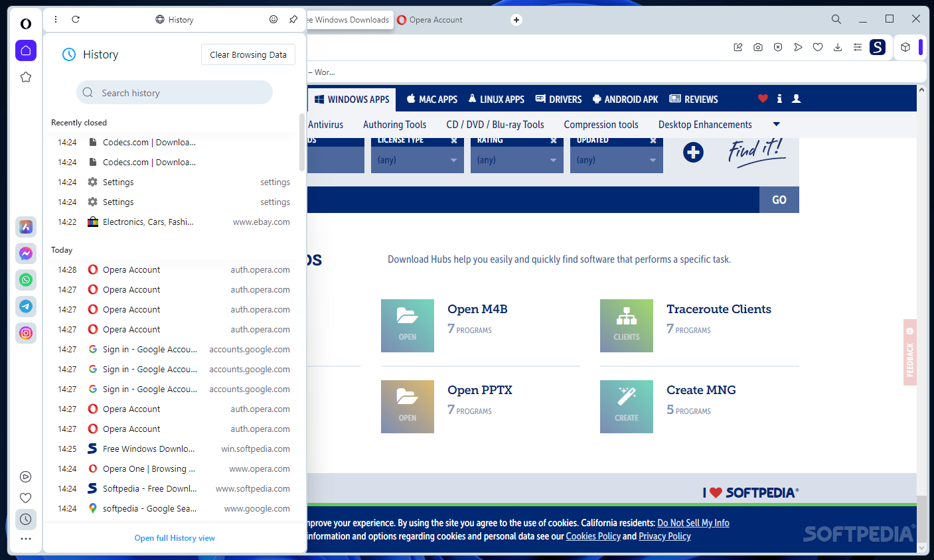Launch Aria AI from the sidebar

26,227
